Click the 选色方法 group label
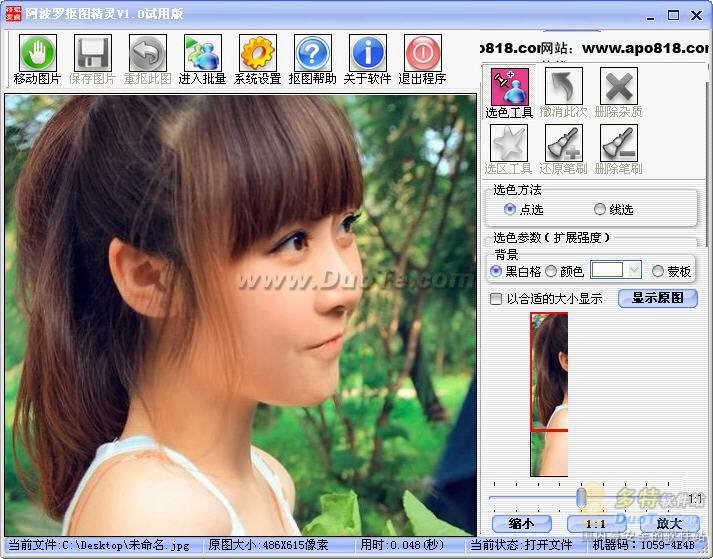 click(517, 190)
